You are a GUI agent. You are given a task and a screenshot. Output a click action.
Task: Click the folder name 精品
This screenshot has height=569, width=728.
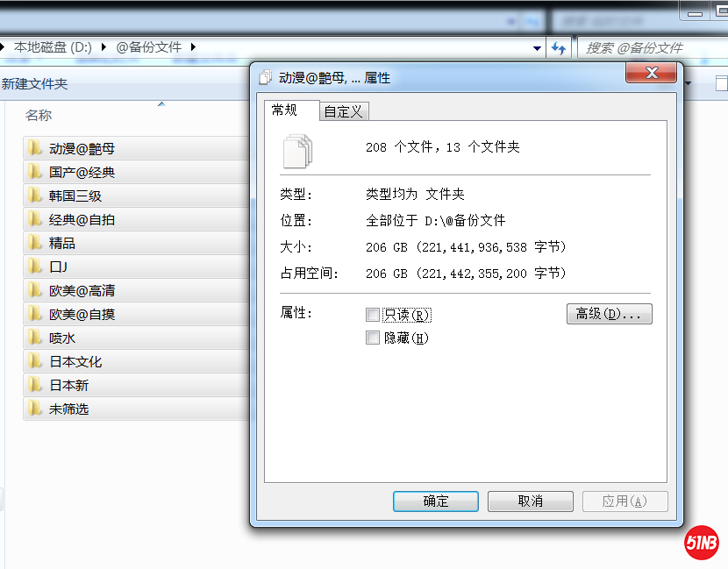tap(61, 243)
